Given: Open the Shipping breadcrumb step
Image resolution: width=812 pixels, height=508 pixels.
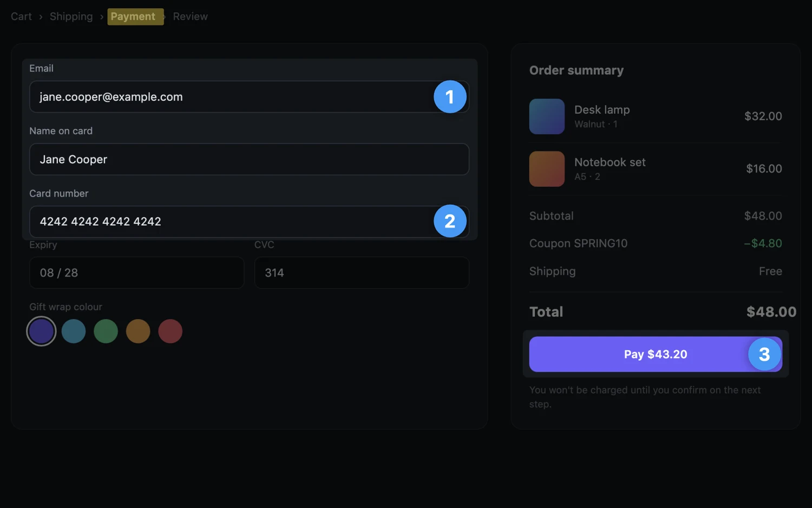Looking at the screenshot, I should pyautogui.click(x=71, y=17).
